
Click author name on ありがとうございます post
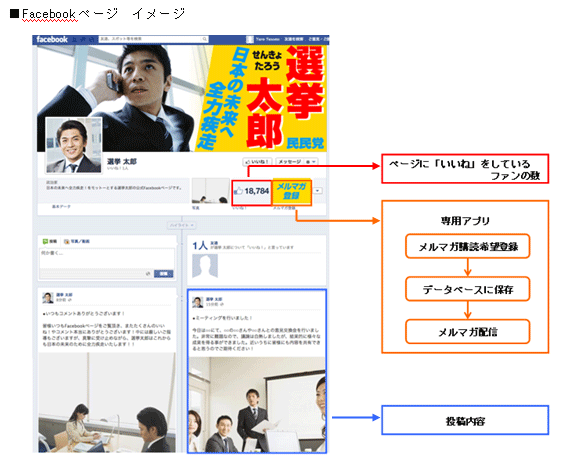(x=64, y=295)
